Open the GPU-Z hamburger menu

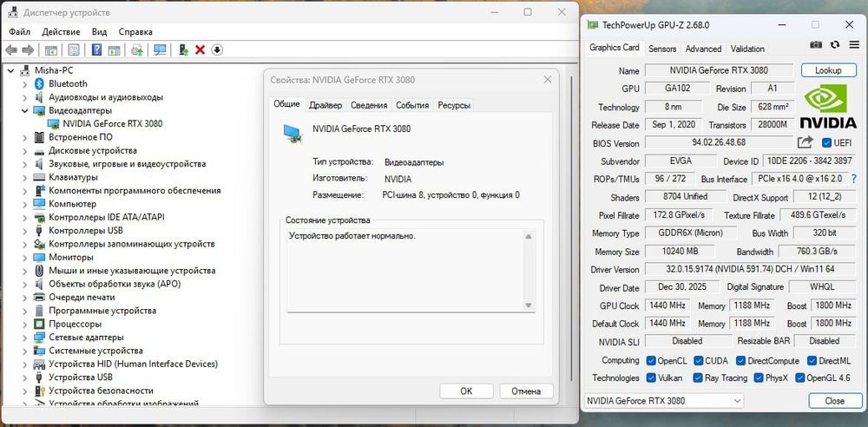(x=854, y=45)
